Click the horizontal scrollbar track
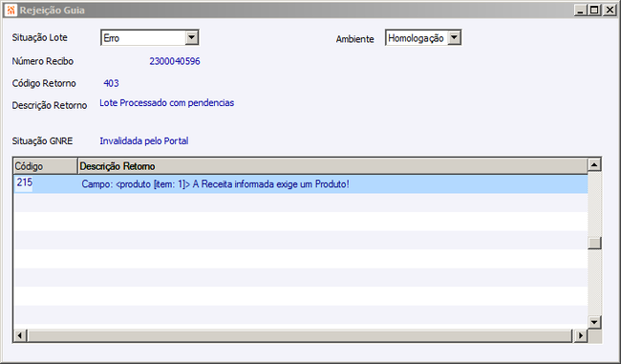The width and height of the screenshot is (621, 364). (300, 336)
